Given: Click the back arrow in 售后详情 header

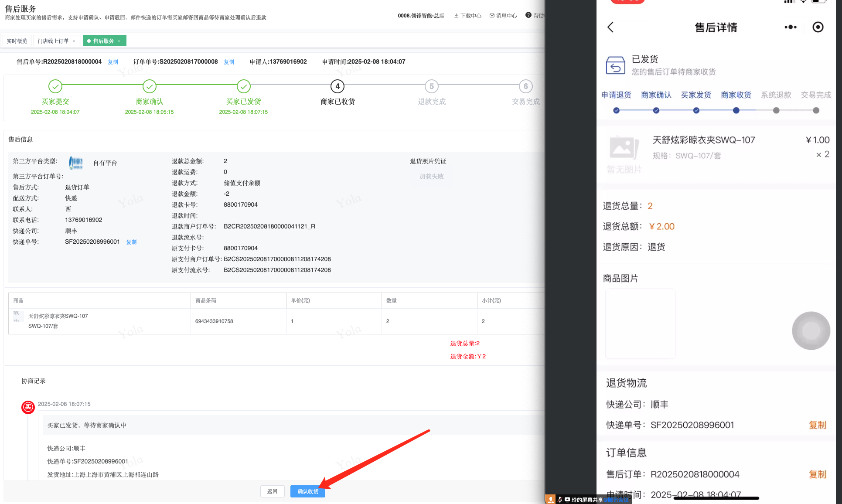Looking at the screenshot, I should [610, 27].
